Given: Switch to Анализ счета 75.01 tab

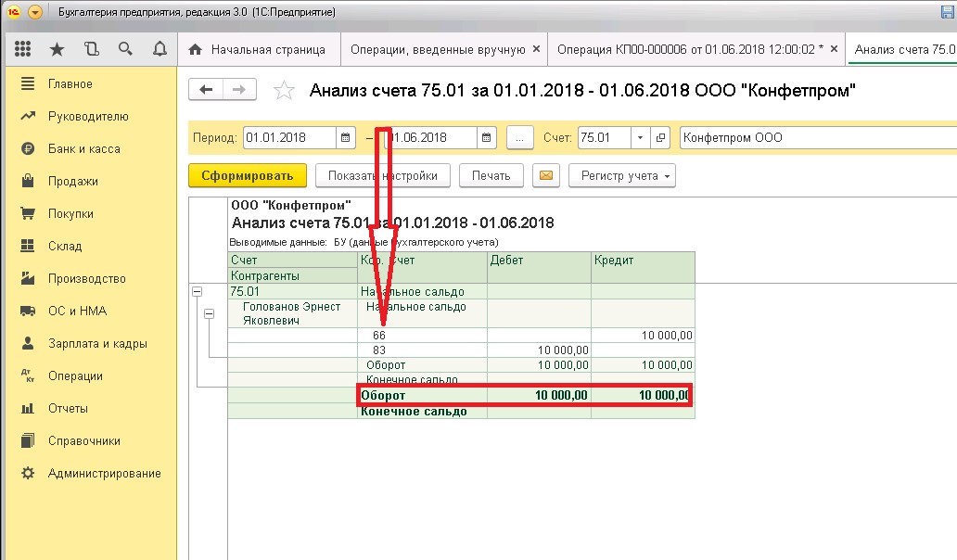Looking at the screenshot, I should [904, 49].
